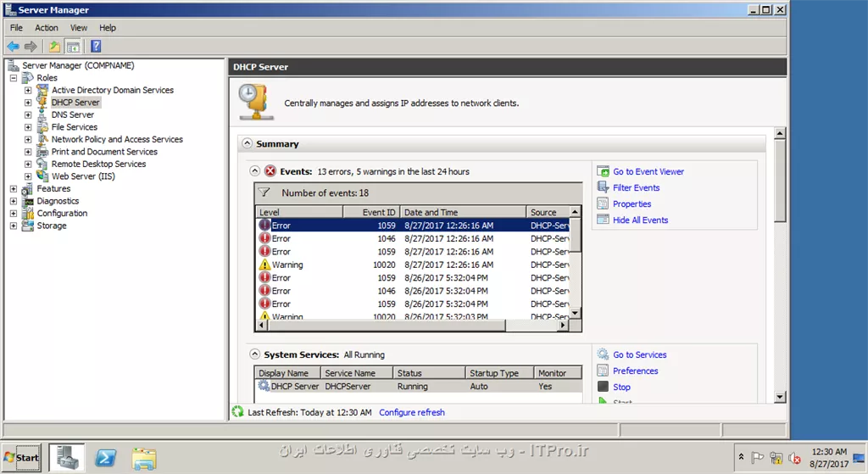Viewport: 868px width, 474px height.
Task: Click the Event ID column header
Action: click(x=371, y=212)
